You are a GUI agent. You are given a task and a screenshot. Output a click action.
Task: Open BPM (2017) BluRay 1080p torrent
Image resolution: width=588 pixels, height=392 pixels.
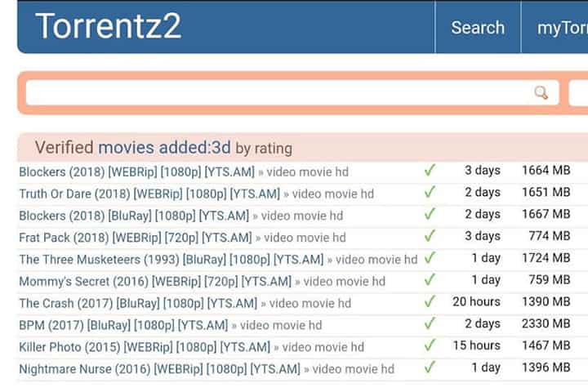123,325
